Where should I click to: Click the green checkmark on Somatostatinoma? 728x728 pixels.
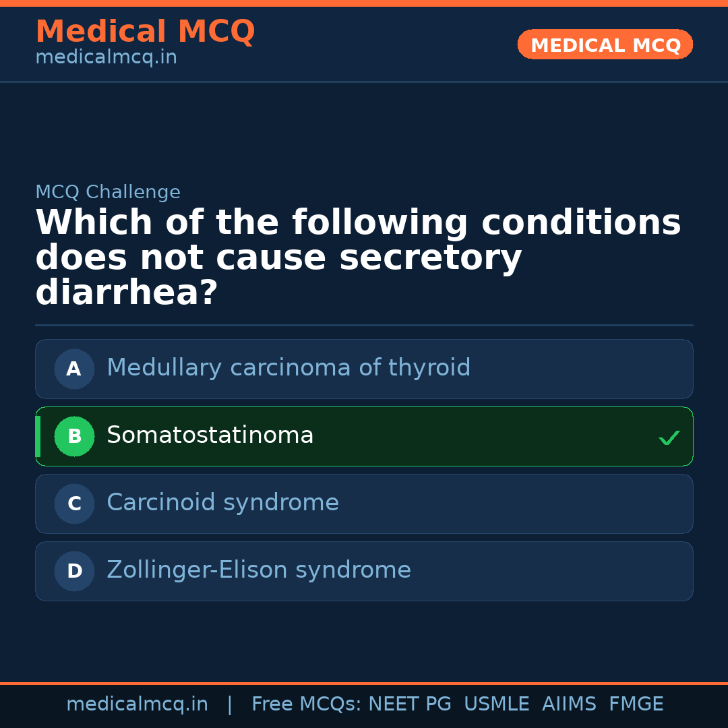click(x=669, y=438)
